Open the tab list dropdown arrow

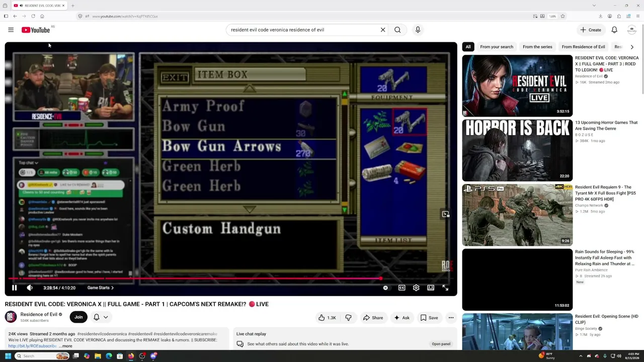594,6
